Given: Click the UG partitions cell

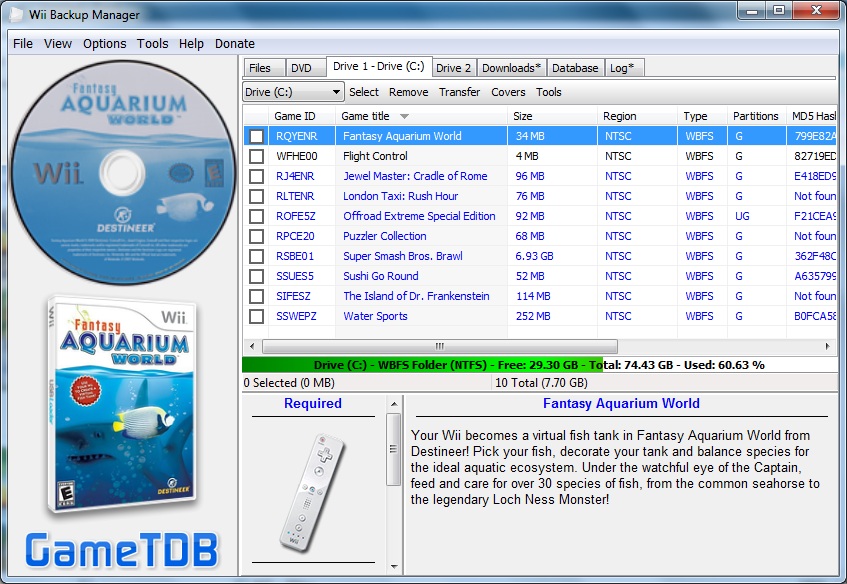Looking at the screenshot, I should click(x=742, y=216).
